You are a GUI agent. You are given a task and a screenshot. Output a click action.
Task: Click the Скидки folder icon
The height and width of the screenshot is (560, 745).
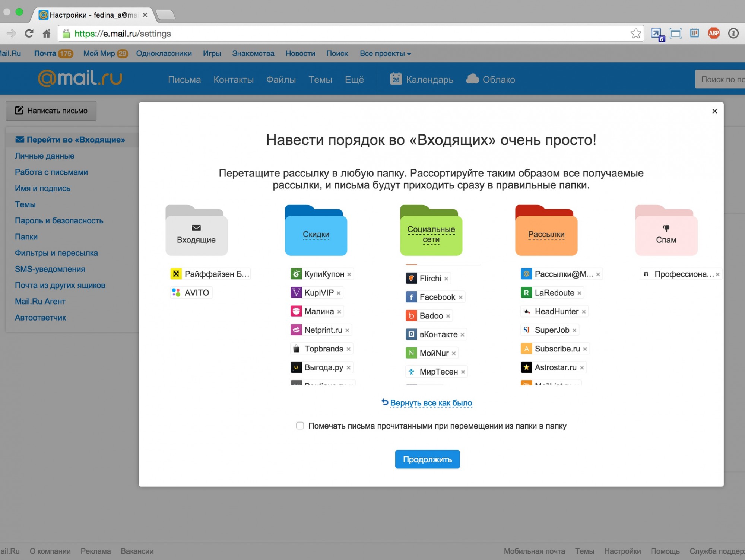pyautogui.click(x=315, y=229)
